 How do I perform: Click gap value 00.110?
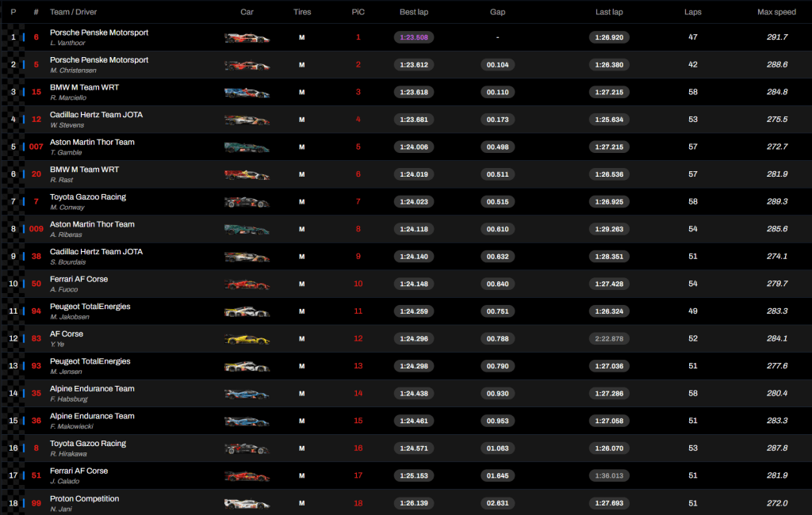tap(498, 92)
